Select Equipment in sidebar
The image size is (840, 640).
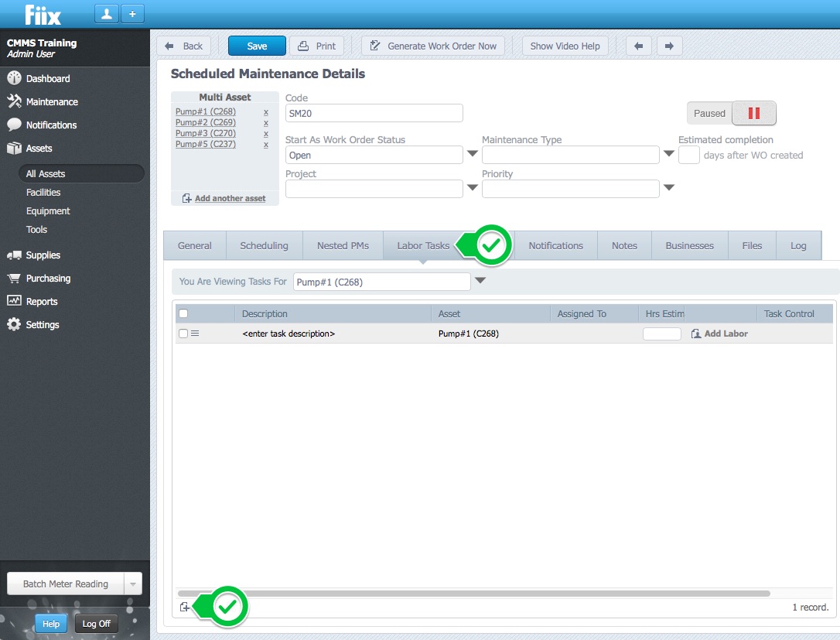tap(48, 210)
